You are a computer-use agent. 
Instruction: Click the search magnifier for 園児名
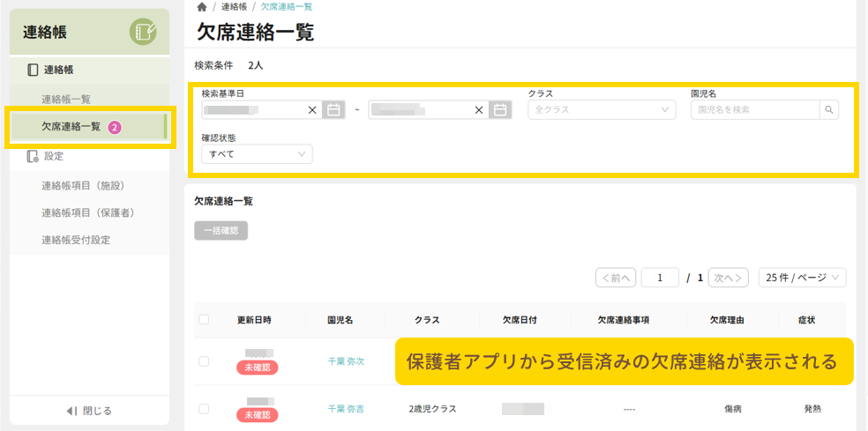[x=828, y=110]
